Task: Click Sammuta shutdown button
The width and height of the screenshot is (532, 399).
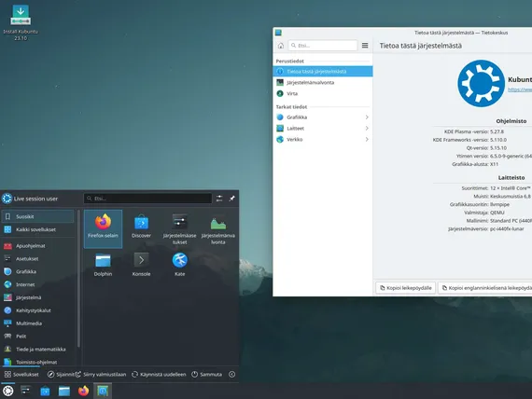Action: pos(206,374)
